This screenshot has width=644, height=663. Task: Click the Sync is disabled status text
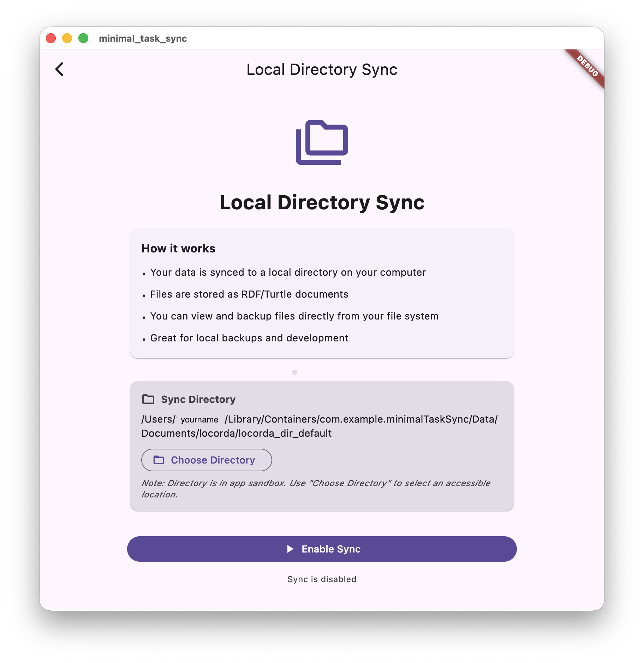point(322,579)
